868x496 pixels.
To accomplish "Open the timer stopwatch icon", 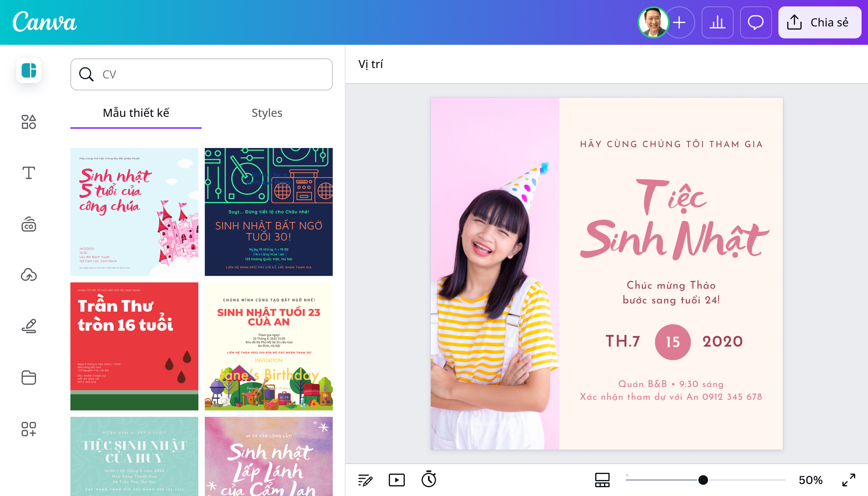I will pyautogui.click(x=429, y=479).
